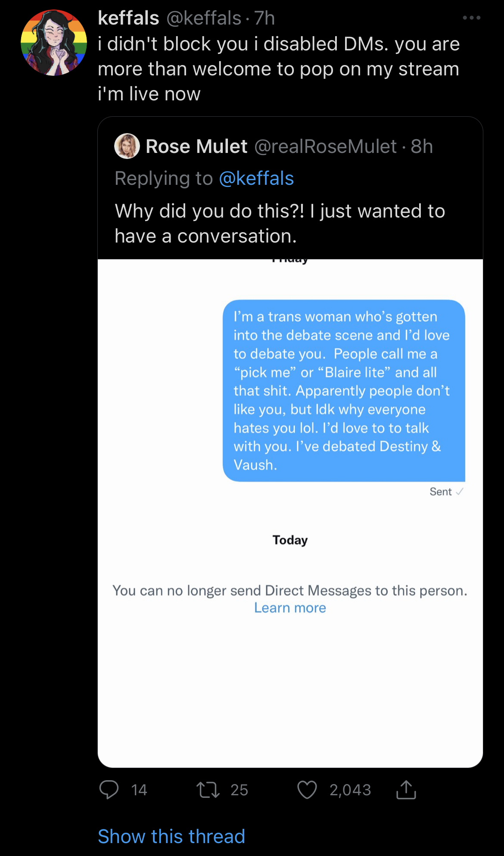
Task: Open the reply comment icon
Action: pyautogui.click(x=109, y=790)
